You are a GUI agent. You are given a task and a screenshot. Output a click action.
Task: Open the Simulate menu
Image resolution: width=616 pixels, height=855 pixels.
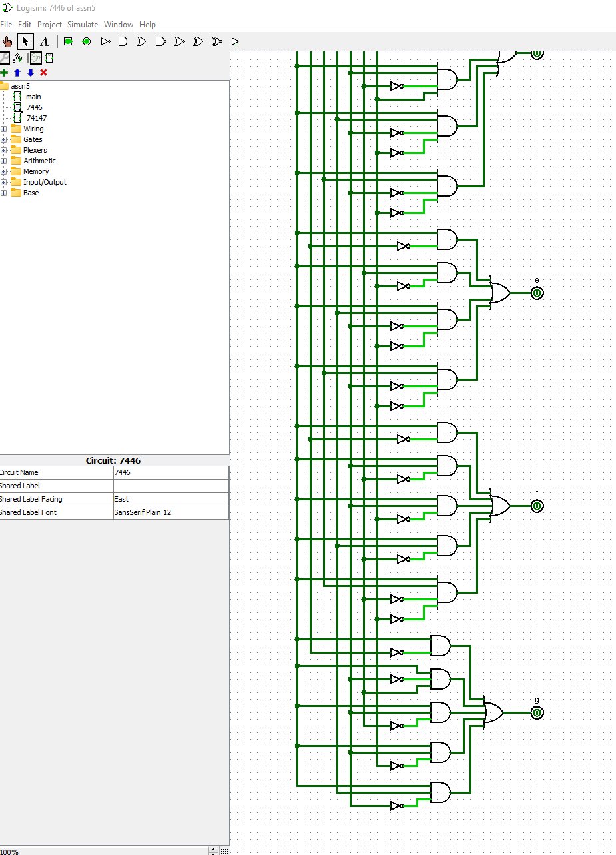pyautogui.click(x=83, y=25)
